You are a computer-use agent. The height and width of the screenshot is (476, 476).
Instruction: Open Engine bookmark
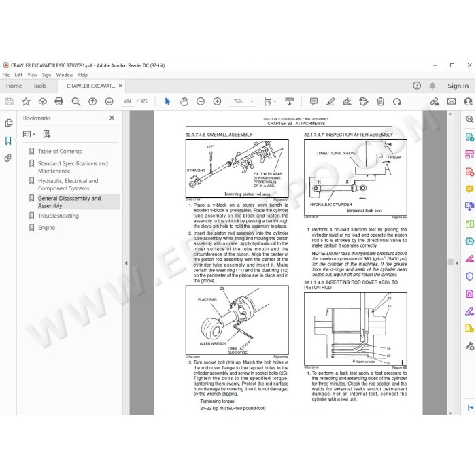pos(46,228)
